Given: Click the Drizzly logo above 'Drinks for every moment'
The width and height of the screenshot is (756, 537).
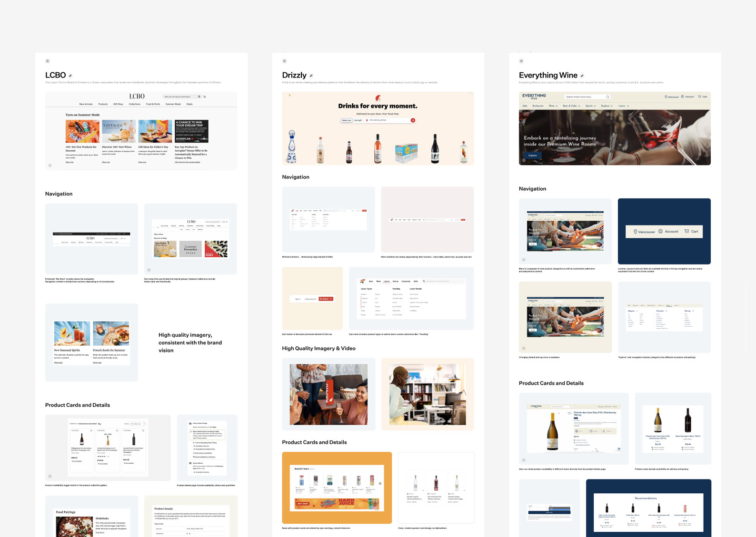Looking at the screenshot, I should (x=378, y=98).
